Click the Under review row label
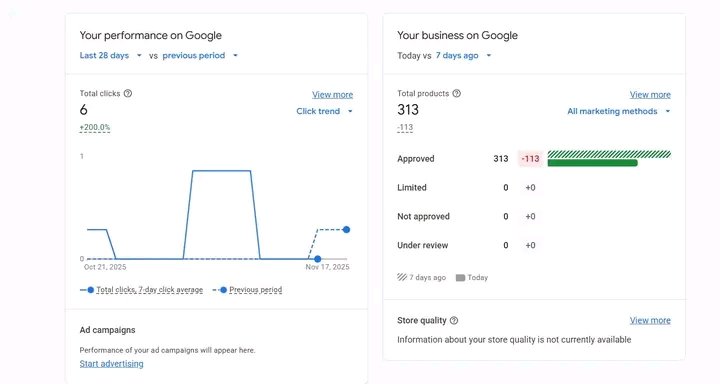720x384 pixels. click(422, 245)
